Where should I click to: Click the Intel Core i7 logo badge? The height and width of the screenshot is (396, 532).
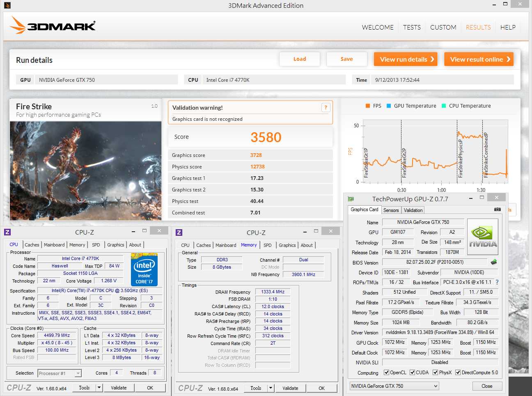[144, 269]
